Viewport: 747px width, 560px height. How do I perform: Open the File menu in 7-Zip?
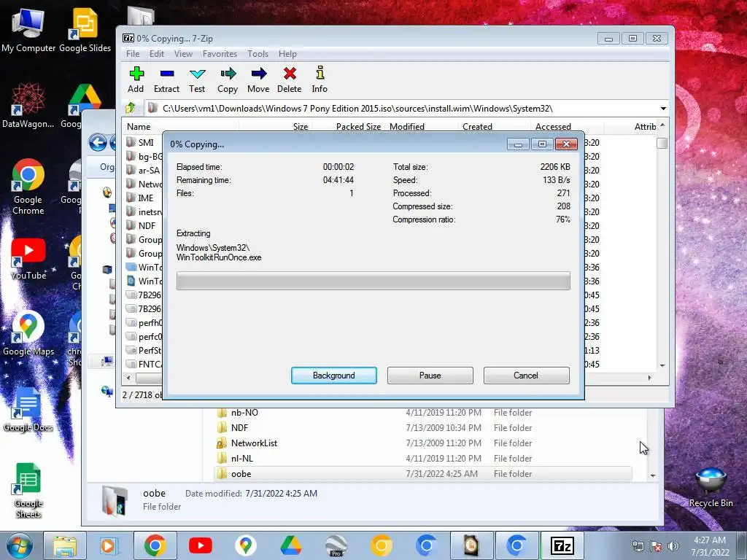point(133,54)
